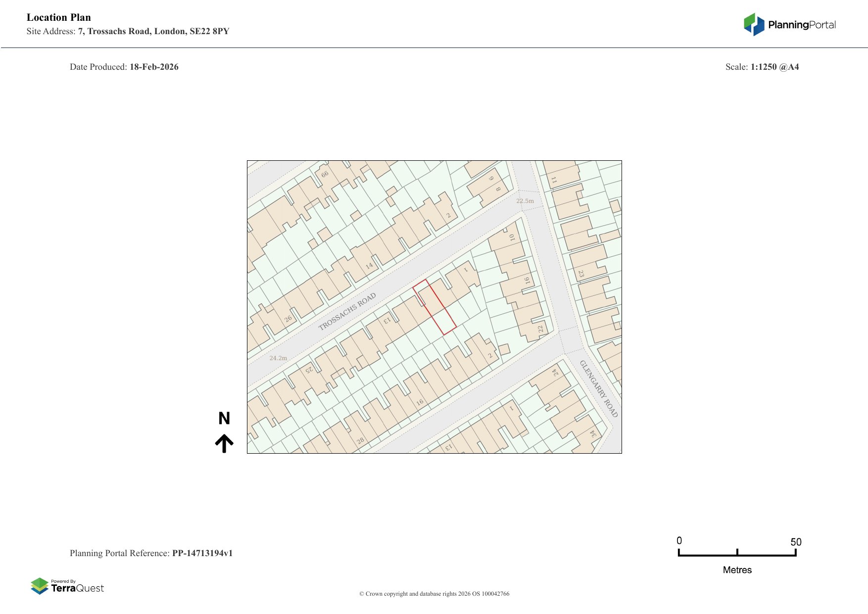Select the red-outlined site boundary on map

point(434,307)
